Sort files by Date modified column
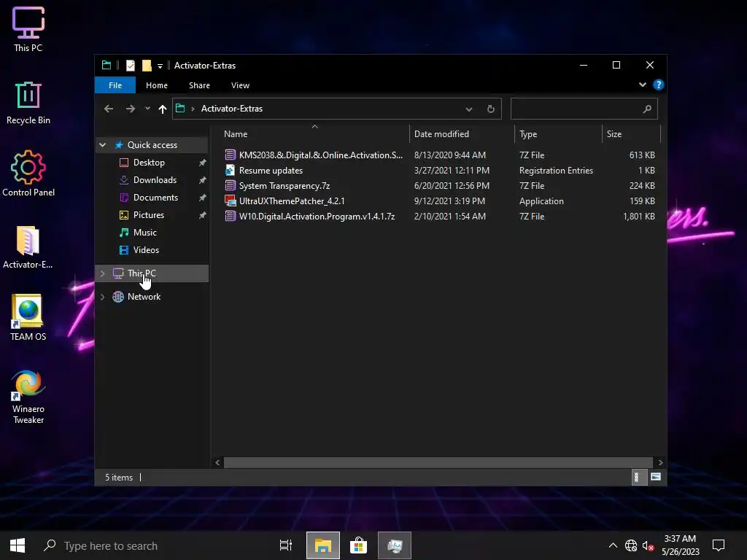 462,134
